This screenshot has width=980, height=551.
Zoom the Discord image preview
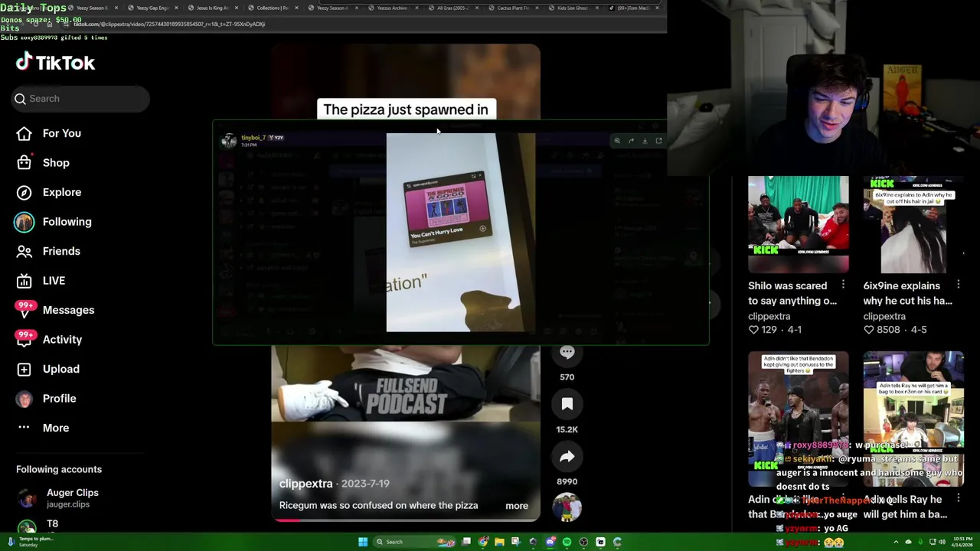pos(617,141)
